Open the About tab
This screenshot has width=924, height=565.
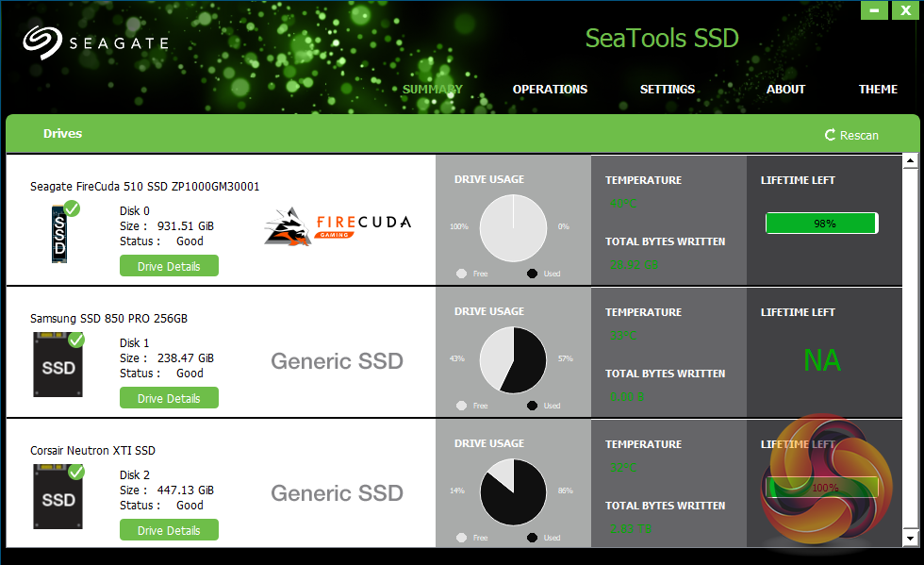point(785,90)
